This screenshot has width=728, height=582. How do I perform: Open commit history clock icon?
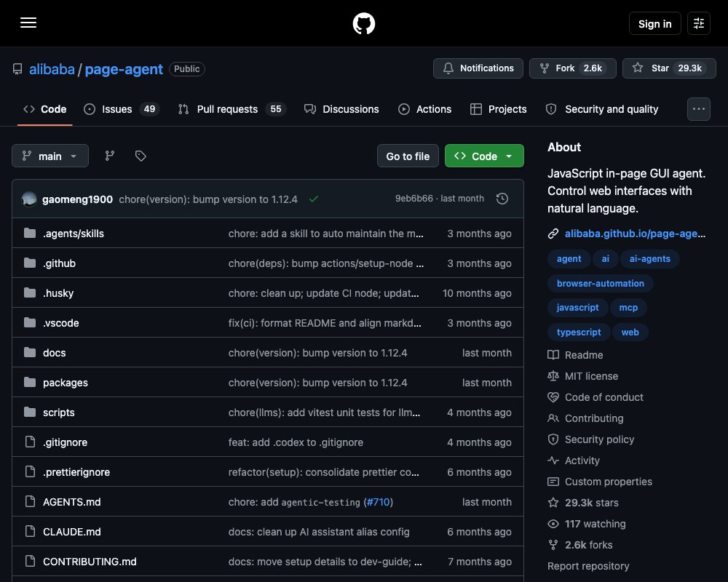pyautogui.click(x=502, y=199)
